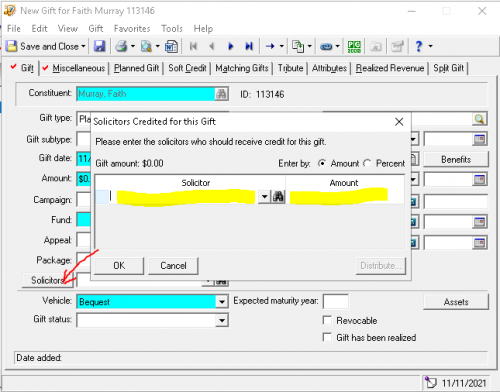
Task: Open the Tools menu
Action: [172, 29]
